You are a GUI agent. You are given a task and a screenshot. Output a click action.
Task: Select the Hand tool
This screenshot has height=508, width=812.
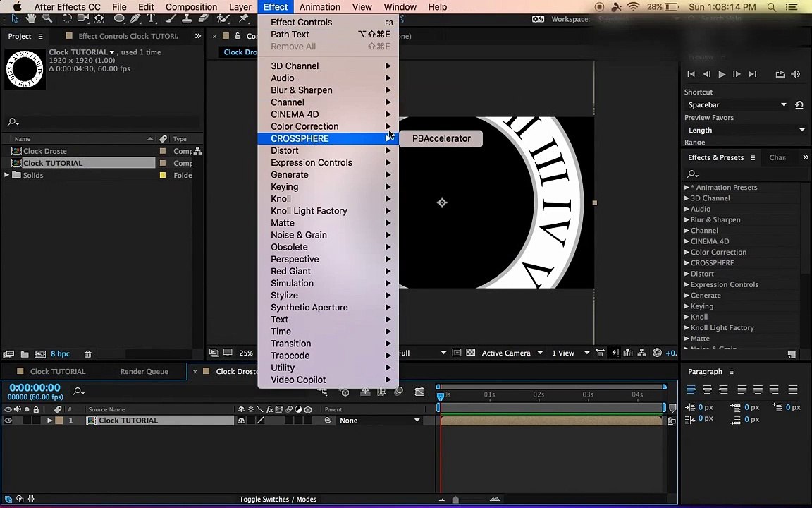click(31, 18)
